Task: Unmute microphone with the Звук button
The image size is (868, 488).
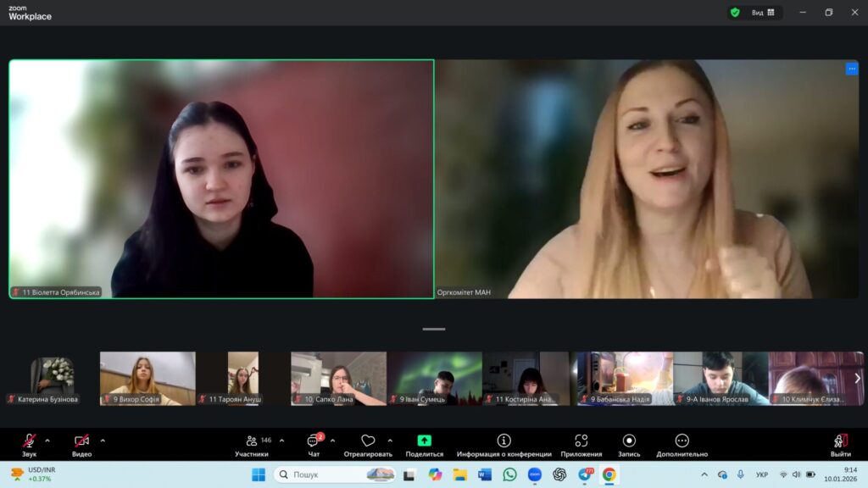Action: (x=29, y=442)
